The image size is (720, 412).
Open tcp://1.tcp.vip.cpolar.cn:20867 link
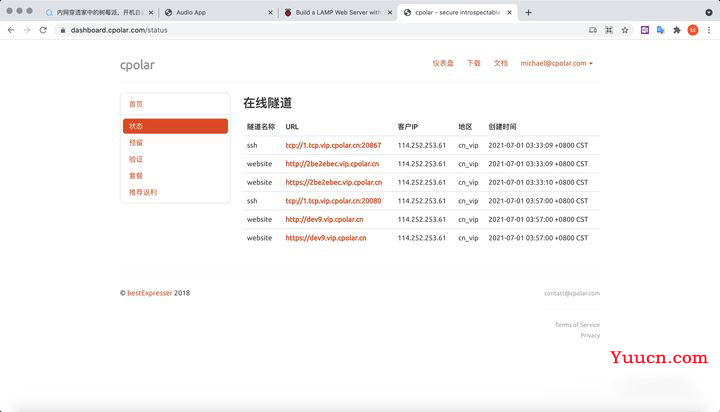[333, 145]
